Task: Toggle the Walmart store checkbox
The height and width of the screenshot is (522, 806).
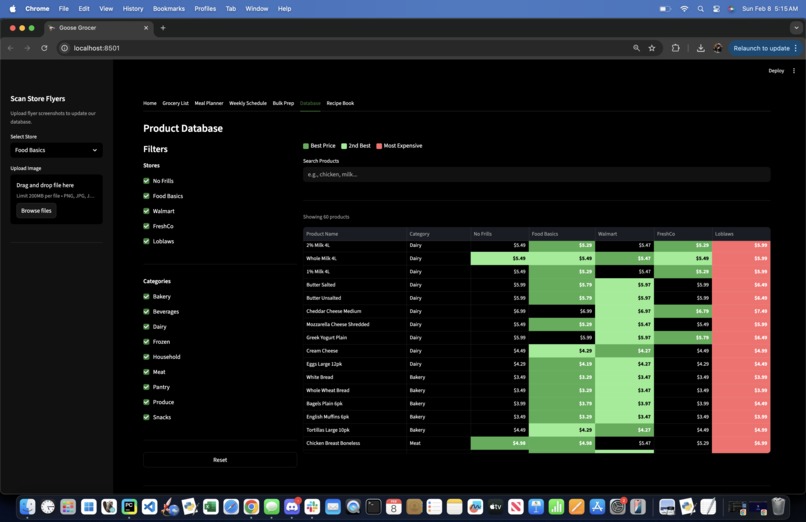Action: click(x=146, y=211)
